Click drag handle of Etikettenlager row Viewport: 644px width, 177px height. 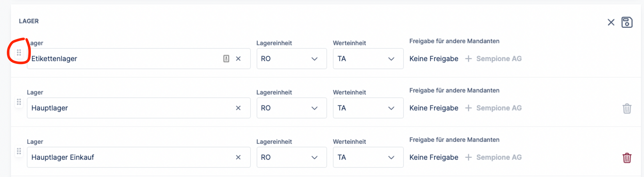[x=19, y=52]
